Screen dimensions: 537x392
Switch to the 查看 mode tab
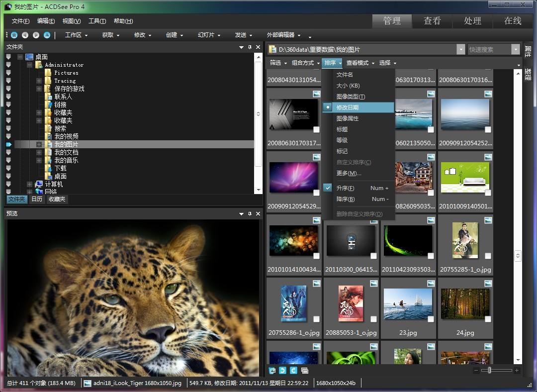pyautogui.click(x=432, y=21)
